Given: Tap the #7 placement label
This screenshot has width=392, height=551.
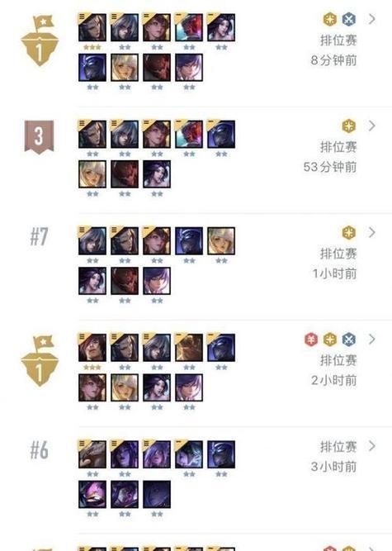Looking at the screenshot, I should click(39, 236).
